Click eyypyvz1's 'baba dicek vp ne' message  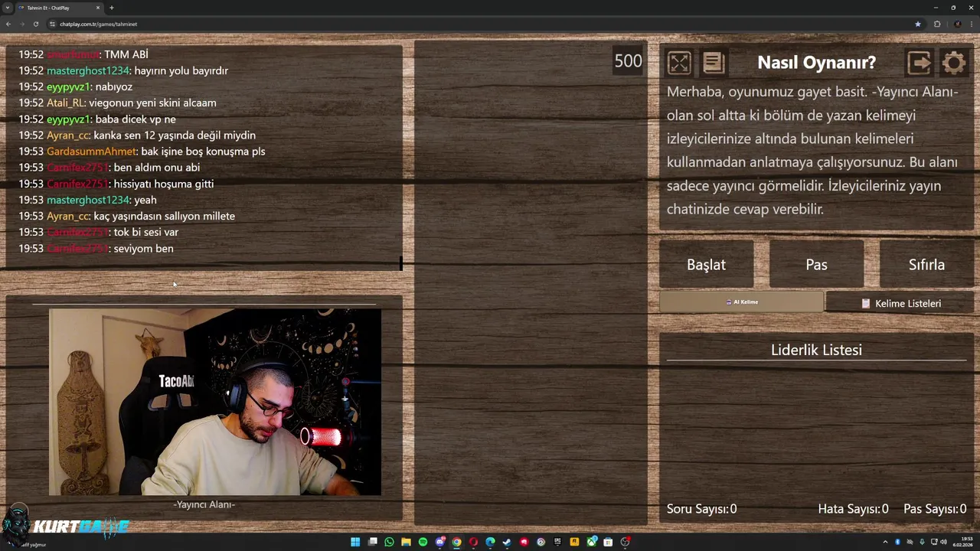tap(97, 119)
